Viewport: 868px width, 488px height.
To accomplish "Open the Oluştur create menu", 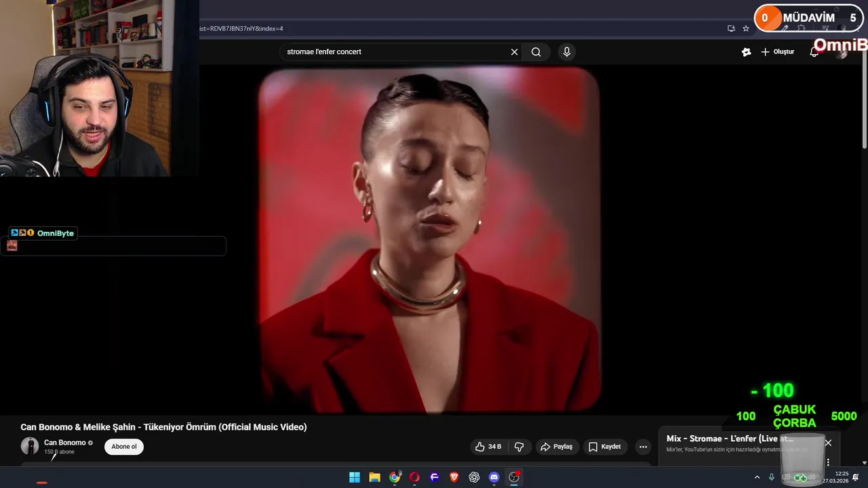I will coord(777,52).
